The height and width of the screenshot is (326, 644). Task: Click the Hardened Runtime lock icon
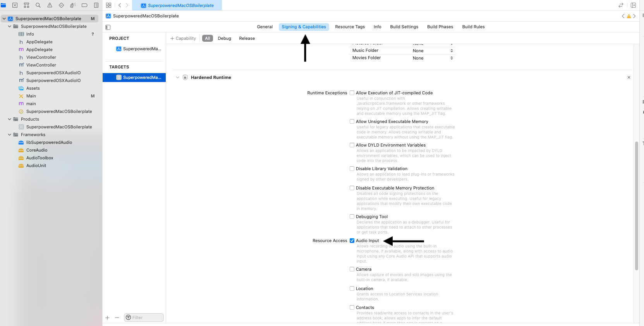pos(185,77)
